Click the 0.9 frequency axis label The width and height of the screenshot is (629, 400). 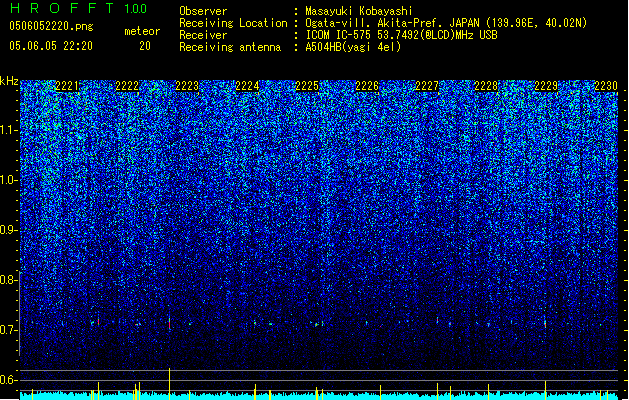(x=8, y=230)
